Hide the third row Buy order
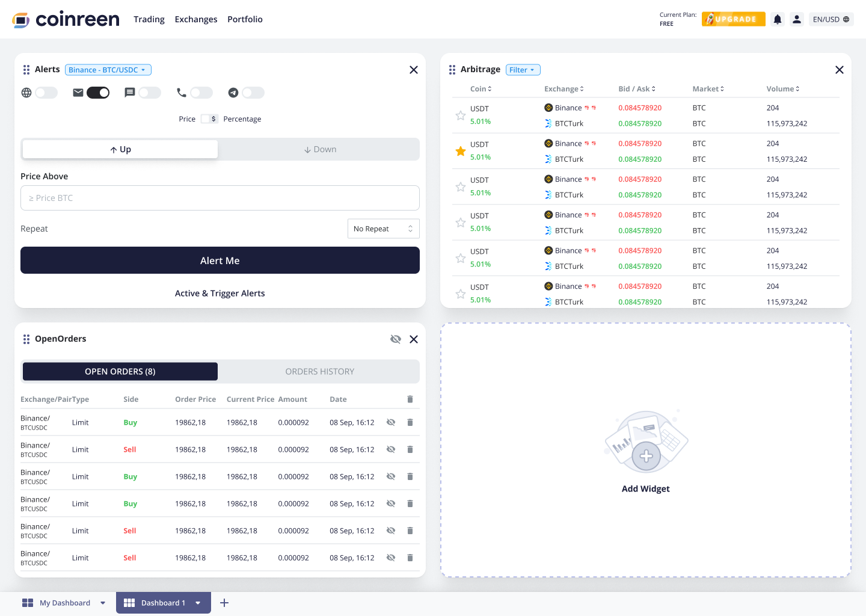Image resolution: width=866 pixels, height=616 pixels. click(391, 476)
